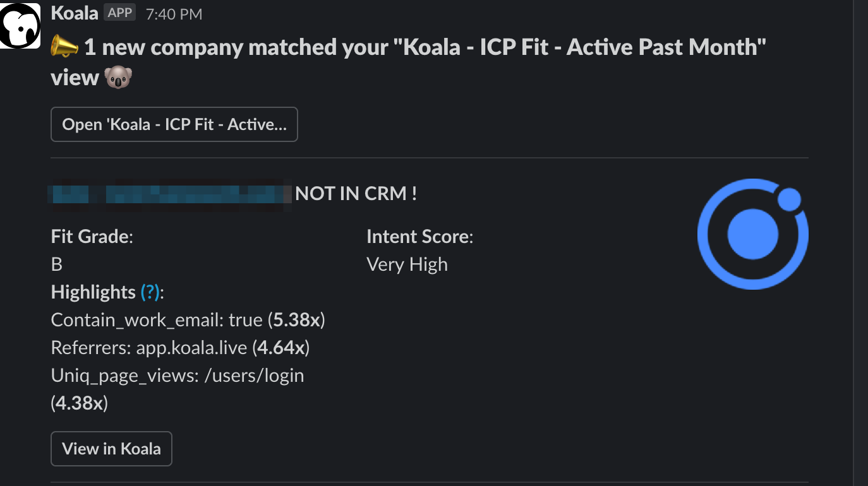Click the koala face emoji after "view"
The width and height of the screenshot is (868, 486).
(118, 78)
